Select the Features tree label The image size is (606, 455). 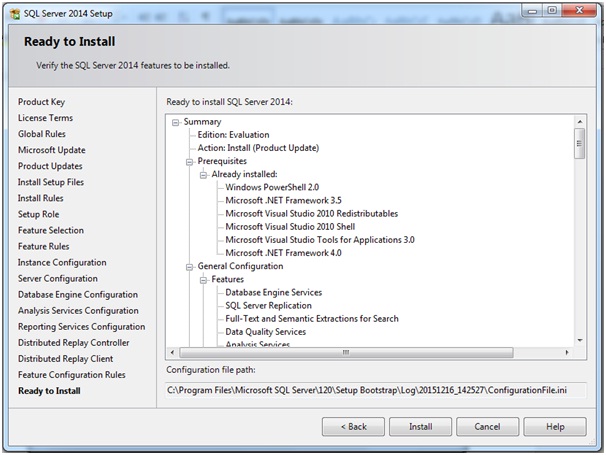[x=228, y=279]
